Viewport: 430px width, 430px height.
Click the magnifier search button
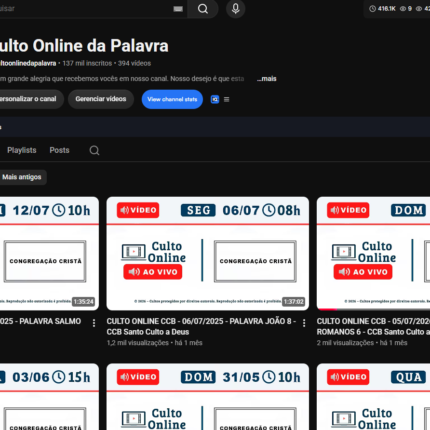[203, 9]
